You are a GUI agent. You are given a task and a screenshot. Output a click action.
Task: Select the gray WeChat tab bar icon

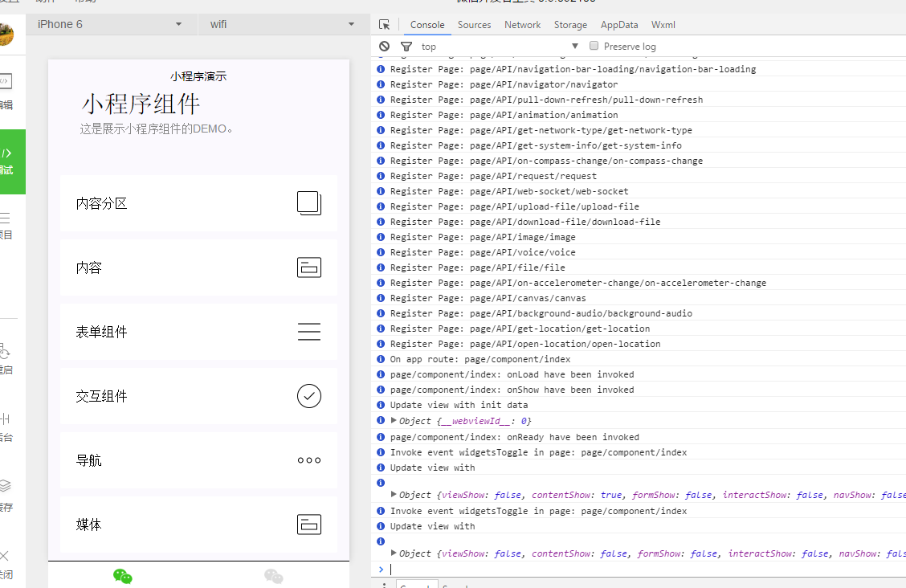[273, 576]
